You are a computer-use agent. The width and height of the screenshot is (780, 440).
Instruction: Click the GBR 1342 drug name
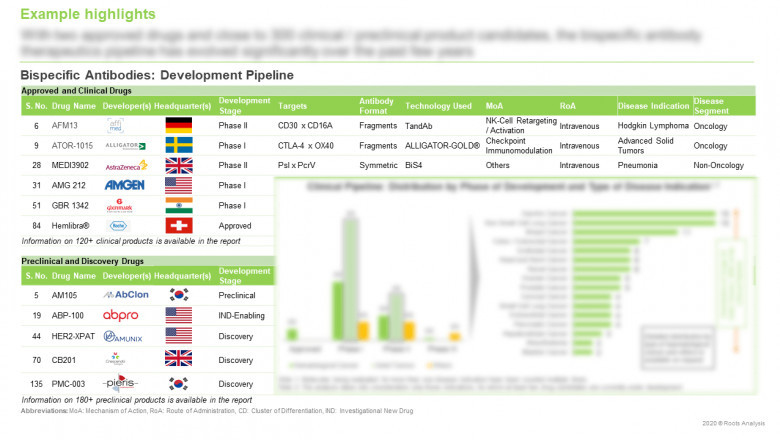(x=70, y=205)
